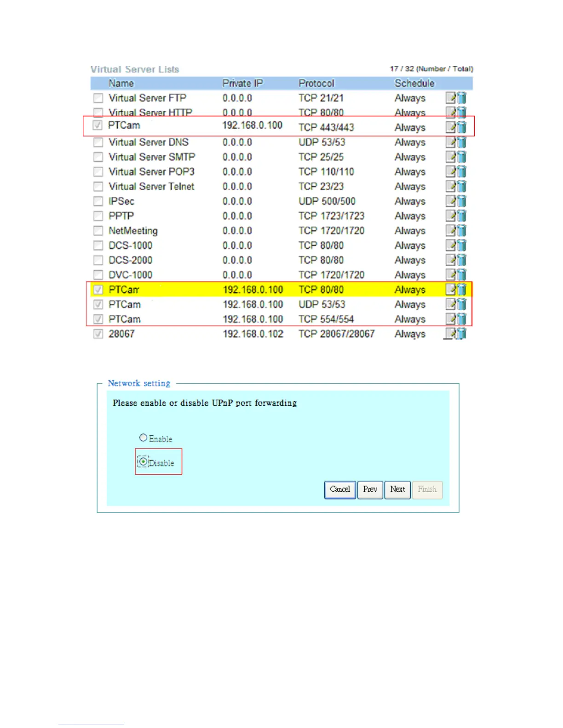Proceed with the Next button
Screen dimensions: 563x728
pyautogui.click(x=397, y=489)
